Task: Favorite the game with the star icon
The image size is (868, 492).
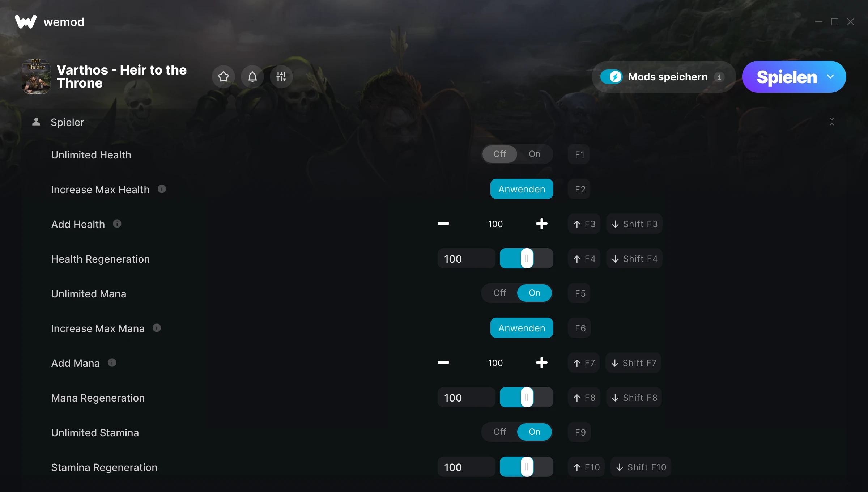Action: (224, 77)
